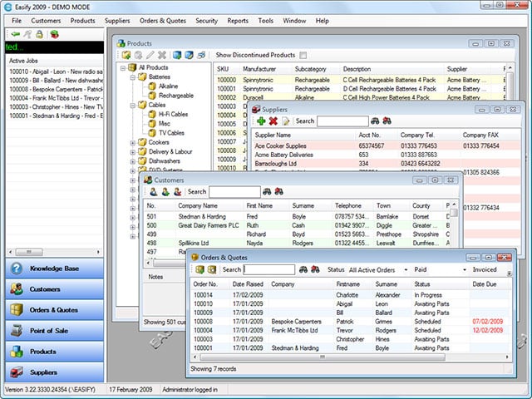Click the red and green icon beside the padlock
The image size is (532, 399).
(54, 34)
